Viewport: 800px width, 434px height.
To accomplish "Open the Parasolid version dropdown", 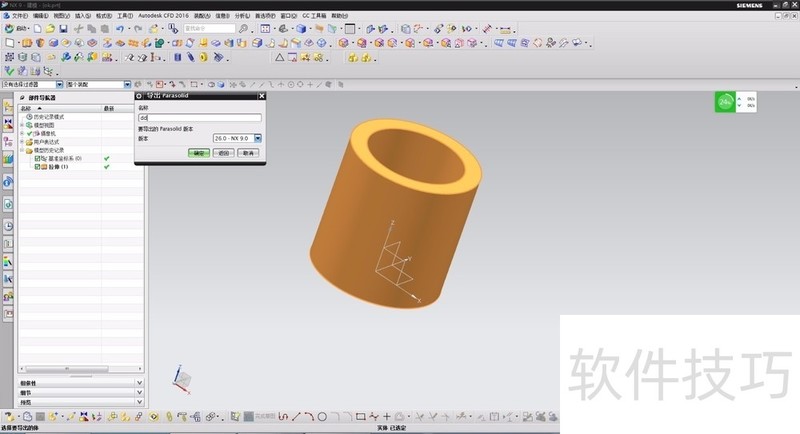I will 257,138.
